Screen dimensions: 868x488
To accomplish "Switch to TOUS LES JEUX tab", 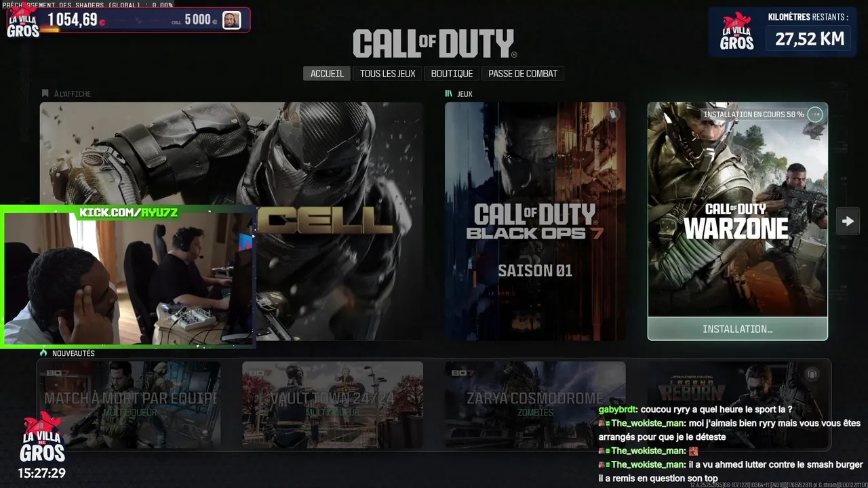I will [x=388, y=73].
